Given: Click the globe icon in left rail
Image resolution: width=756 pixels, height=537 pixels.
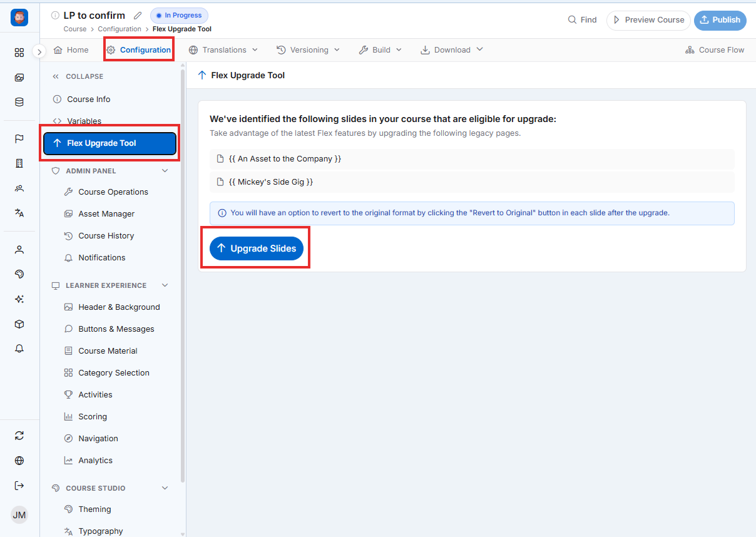Looking at the screenshot, I should point(19,461).
